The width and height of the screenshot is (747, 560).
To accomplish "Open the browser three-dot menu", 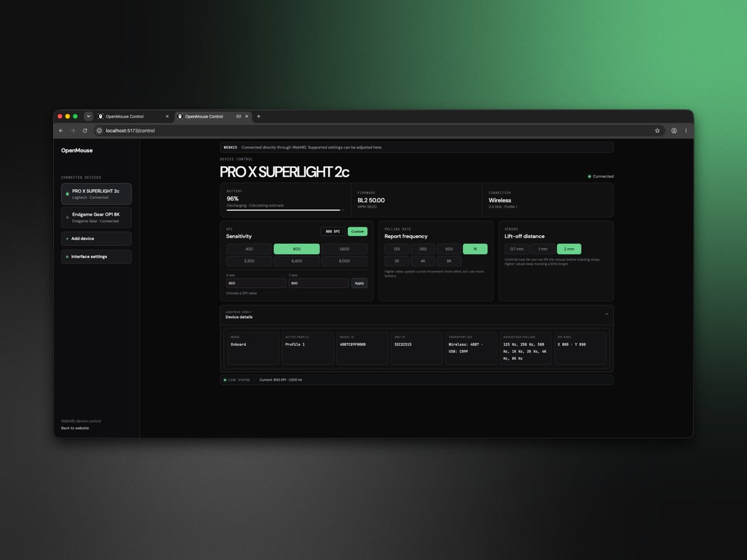I will tap(686, 131).
